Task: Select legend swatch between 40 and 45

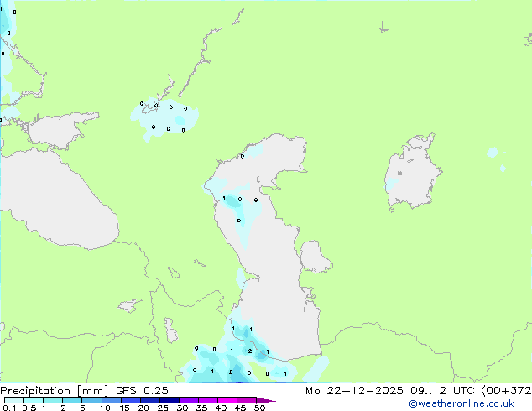Action: point(227,400)
